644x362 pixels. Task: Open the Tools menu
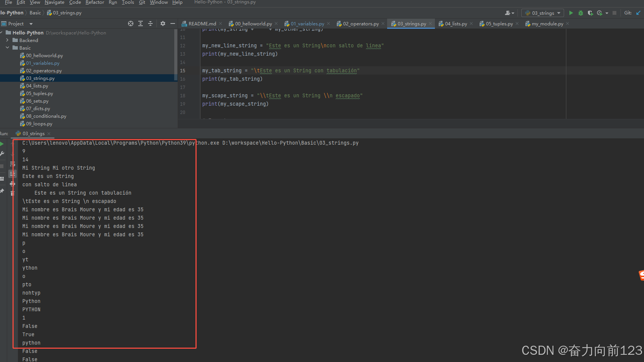coord(128,2)
